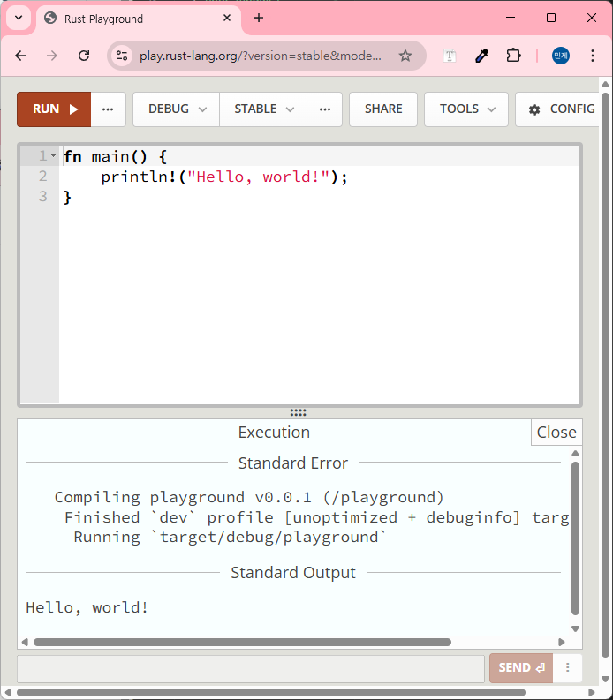Image resolution: width=613 pixels, height=700 pixels.
Task: Open the Extensions puzzle menu
Action: (x=514, y=56)
